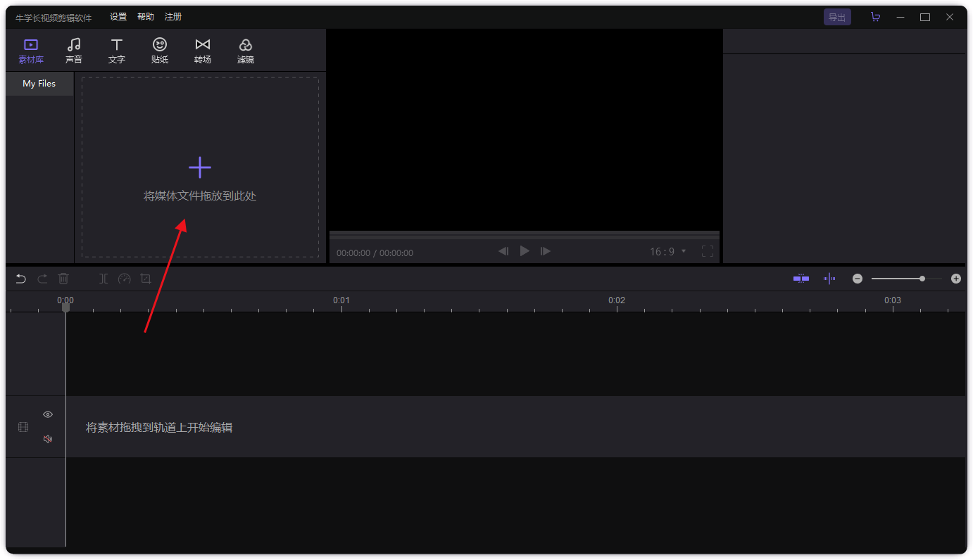The image size is (973, 560).
Task: Click the delete trash icon
Action: [x=63, y=279]
